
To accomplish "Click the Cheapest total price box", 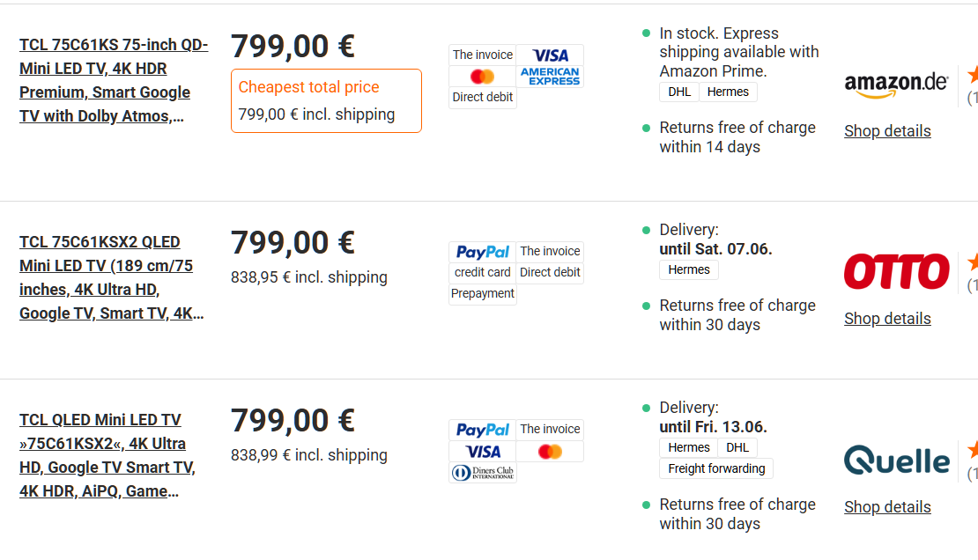I will point(326,101).
